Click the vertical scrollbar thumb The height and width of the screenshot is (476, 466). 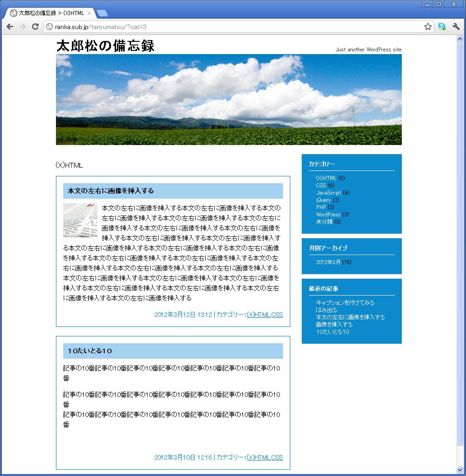460,244
